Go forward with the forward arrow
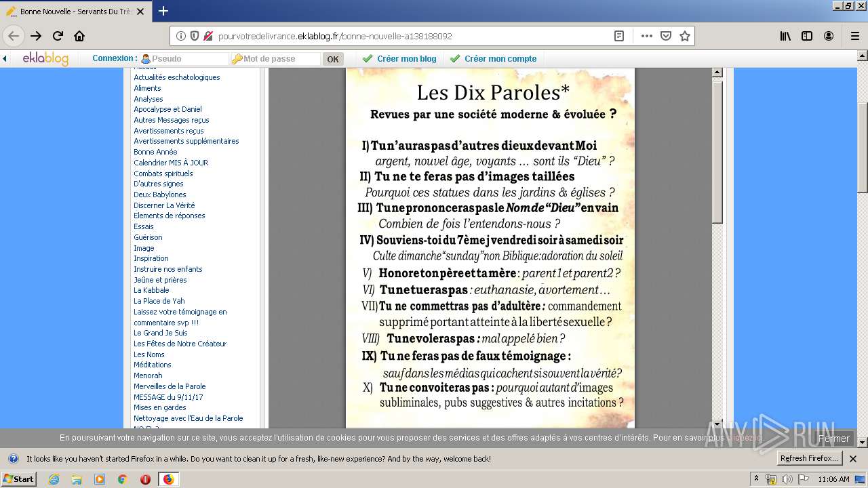Viewport: 868px width, 488px height. [x=36, y=36]
